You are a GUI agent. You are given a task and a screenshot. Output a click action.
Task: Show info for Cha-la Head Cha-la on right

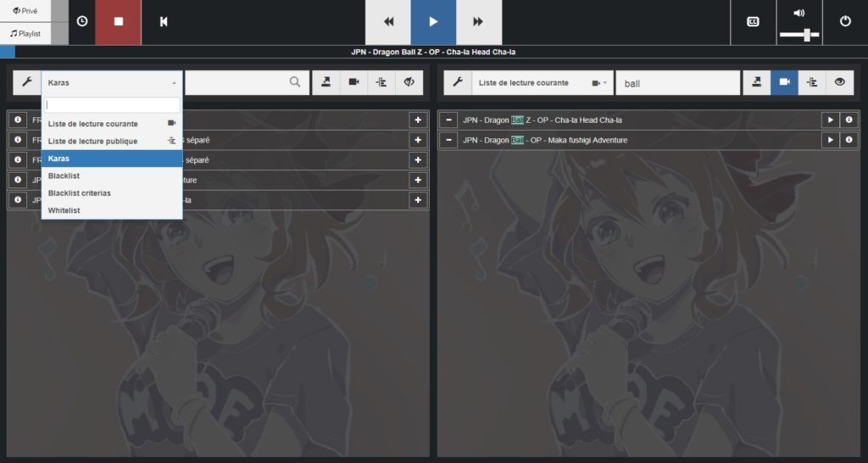849,120
